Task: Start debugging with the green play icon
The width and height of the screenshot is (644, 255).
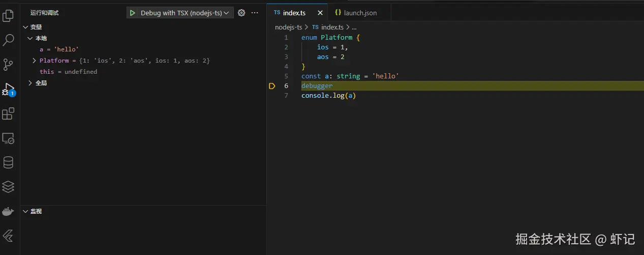Action: 133,13
